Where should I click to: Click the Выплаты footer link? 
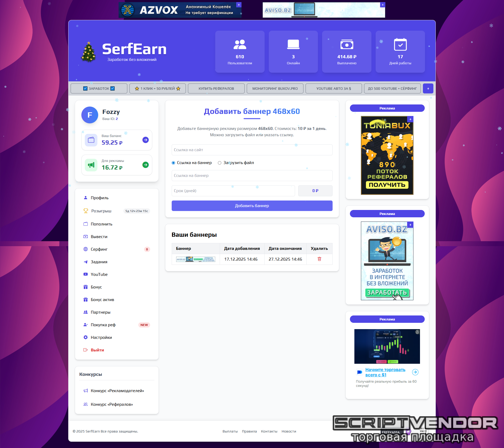coord(230,431)
